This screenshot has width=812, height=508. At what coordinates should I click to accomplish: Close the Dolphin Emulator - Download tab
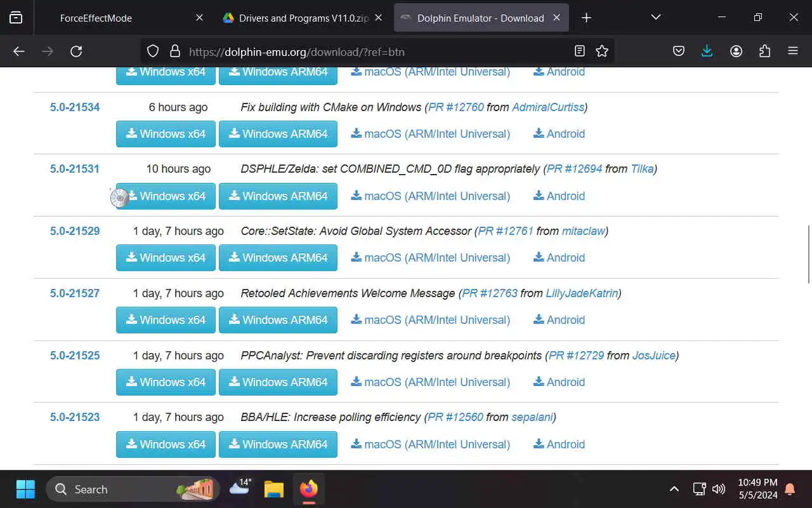(x=556, y=18)
